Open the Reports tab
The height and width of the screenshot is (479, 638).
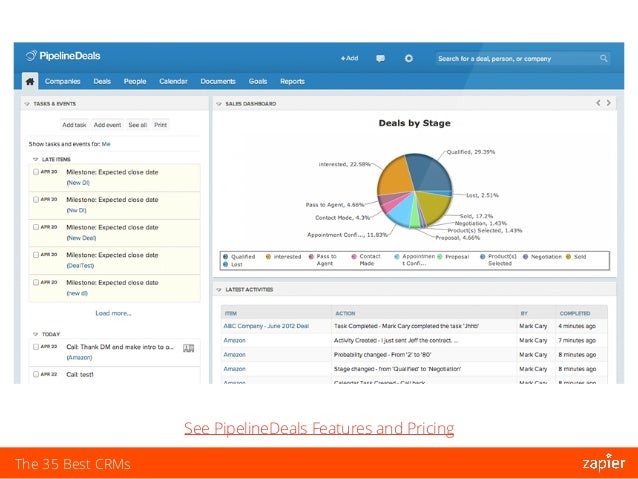click(x=293, y=81)
